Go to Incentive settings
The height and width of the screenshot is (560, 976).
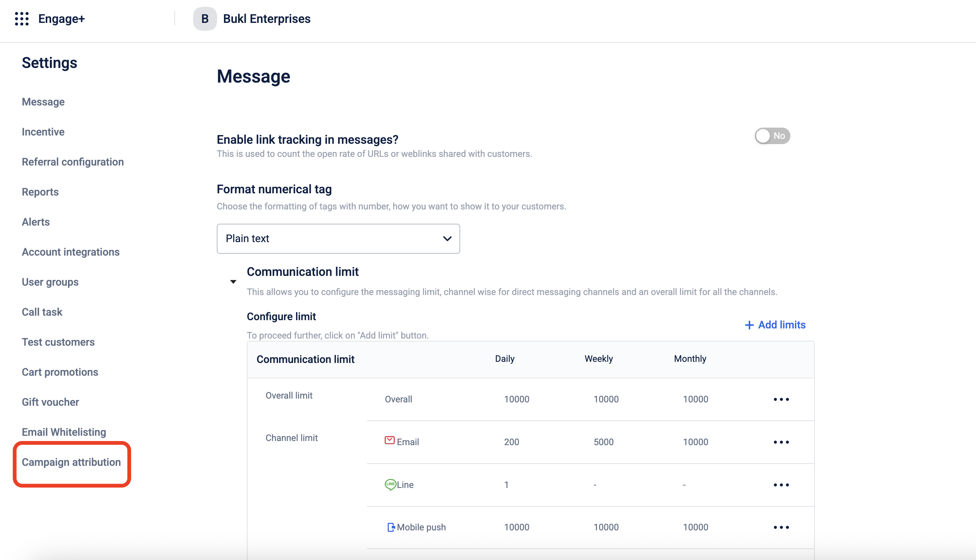click(43, 132)
